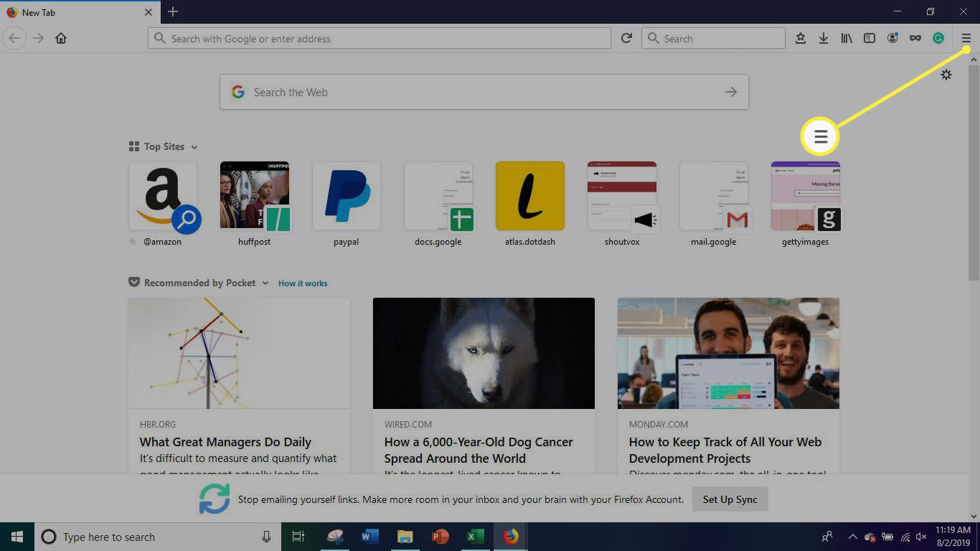Open the huffpost top site tile
The image size is (980, 551).
point(255,196)
